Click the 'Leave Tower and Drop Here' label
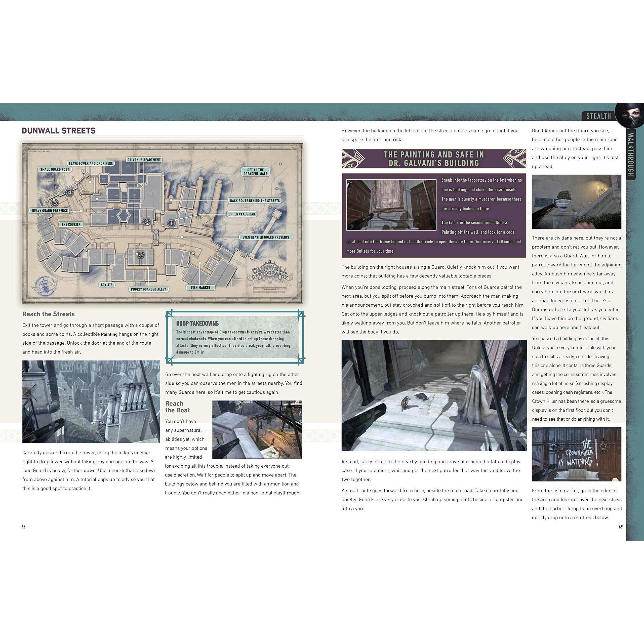This screenshot has width=644, height=644. pos(91,163)
